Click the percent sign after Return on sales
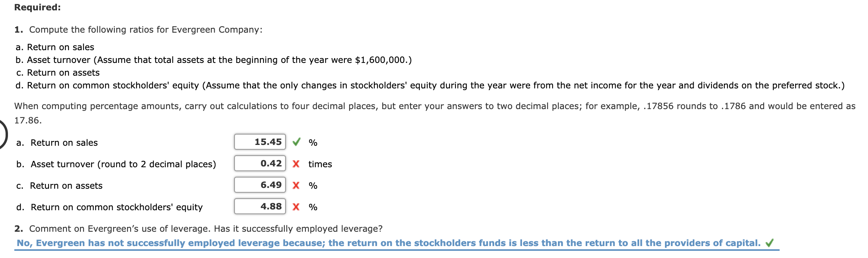Image resolution: width=868 pixels, height=258 pixels. tap(312, 142)
